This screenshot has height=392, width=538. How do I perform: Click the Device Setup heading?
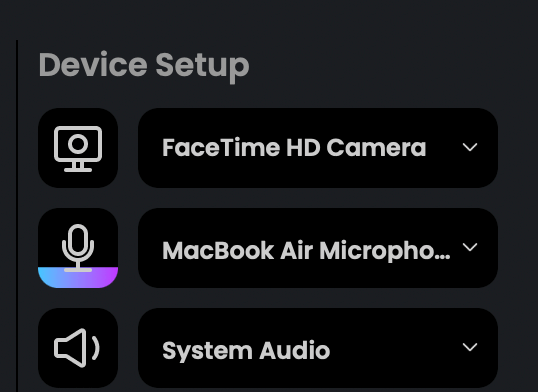coord(144,66)
